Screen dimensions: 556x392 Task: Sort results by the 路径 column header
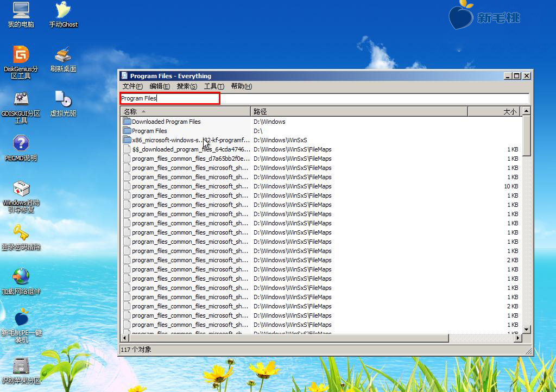pos(359,111)
